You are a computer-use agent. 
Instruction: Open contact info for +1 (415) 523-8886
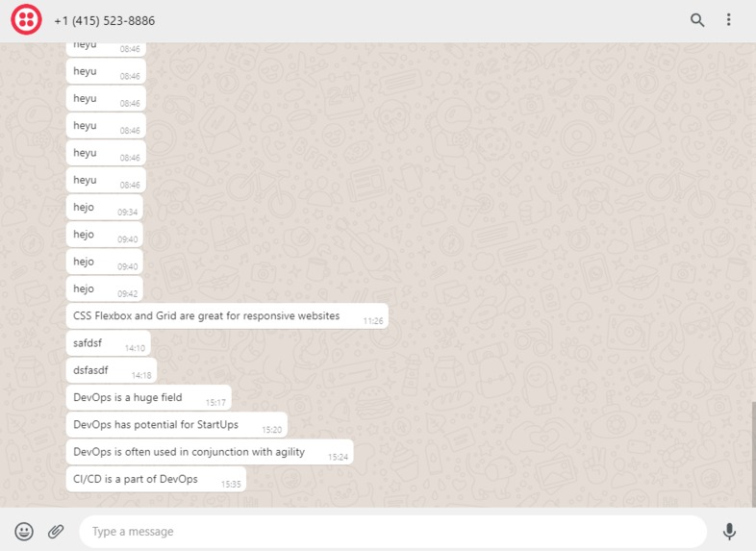[x=105, y=21]
